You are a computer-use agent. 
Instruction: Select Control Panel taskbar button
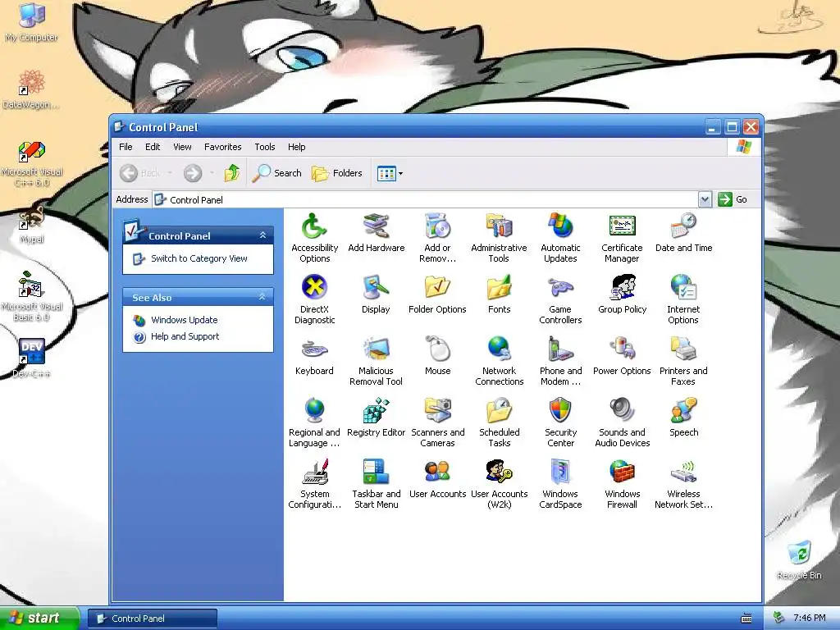[153, 619]
